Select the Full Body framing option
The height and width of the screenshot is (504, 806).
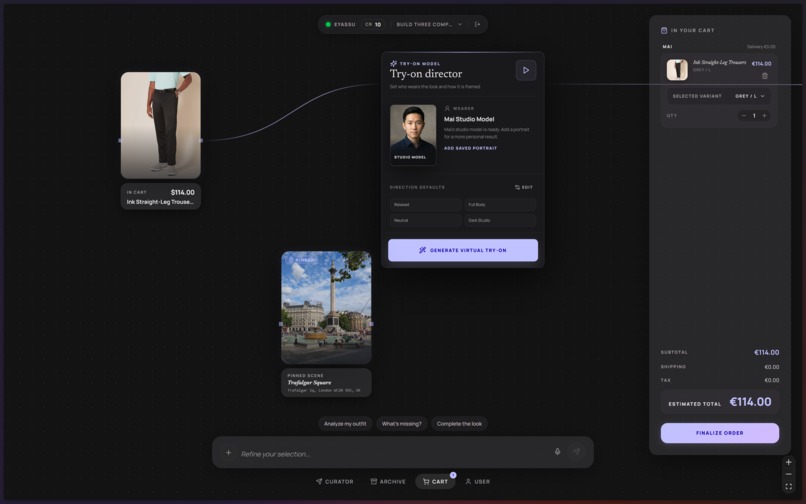coord(500,205)
